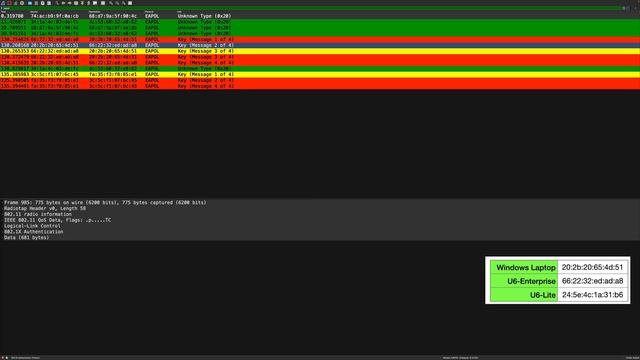Select green packet at time 20.945161
Viewport: 640px width, 360px height.
[320, 33]
